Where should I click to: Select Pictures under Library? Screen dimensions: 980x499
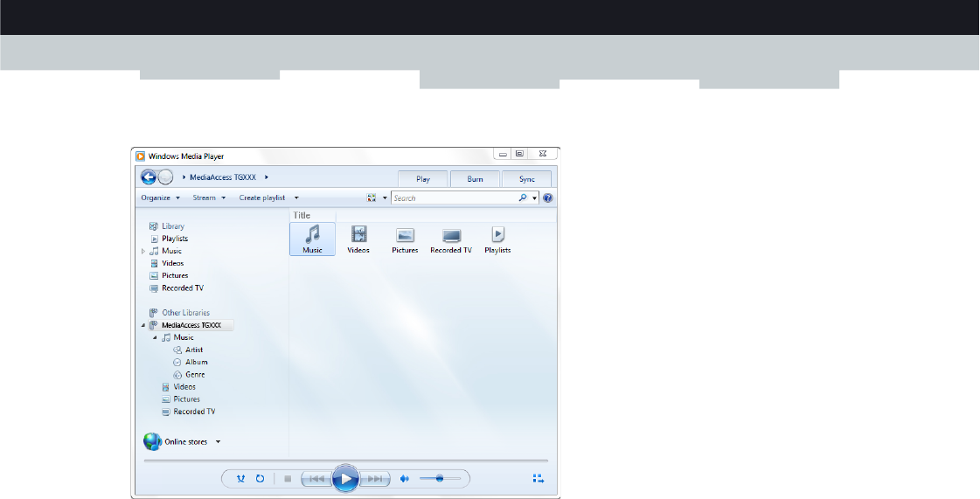[x=175, y=275]
